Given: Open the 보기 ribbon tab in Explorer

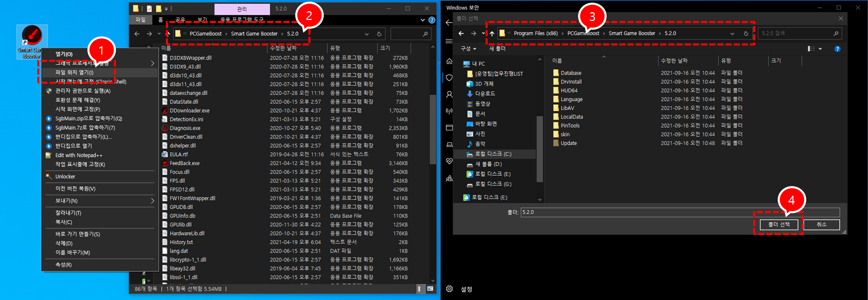Looking at the screenshot, I should (x=202, y=20).
